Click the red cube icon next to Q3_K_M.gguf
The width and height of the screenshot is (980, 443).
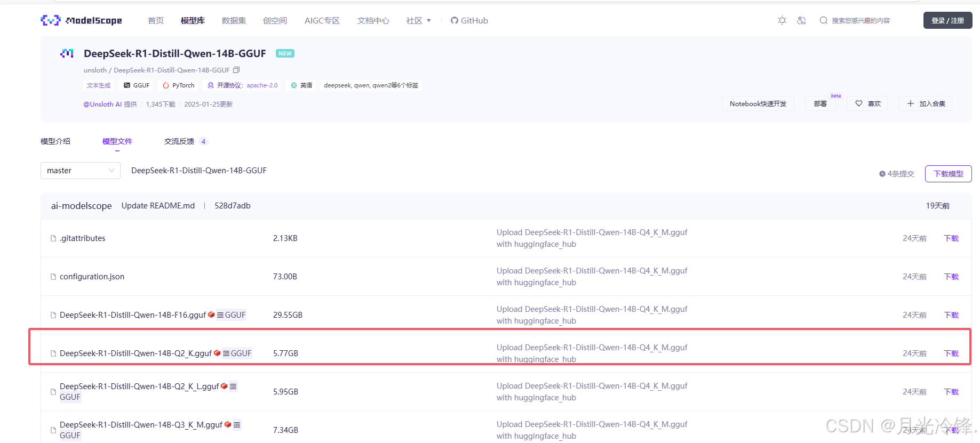click(228, 424)
